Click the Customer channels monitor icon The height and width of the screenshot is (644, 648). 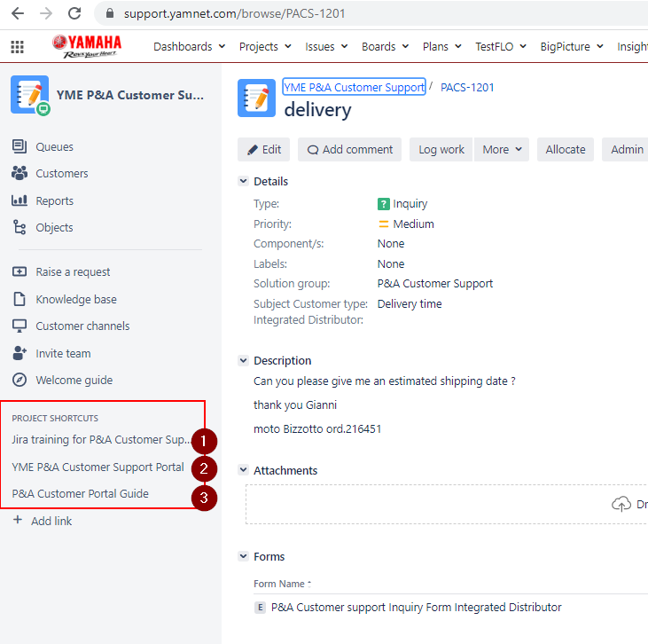click(20, 326)
